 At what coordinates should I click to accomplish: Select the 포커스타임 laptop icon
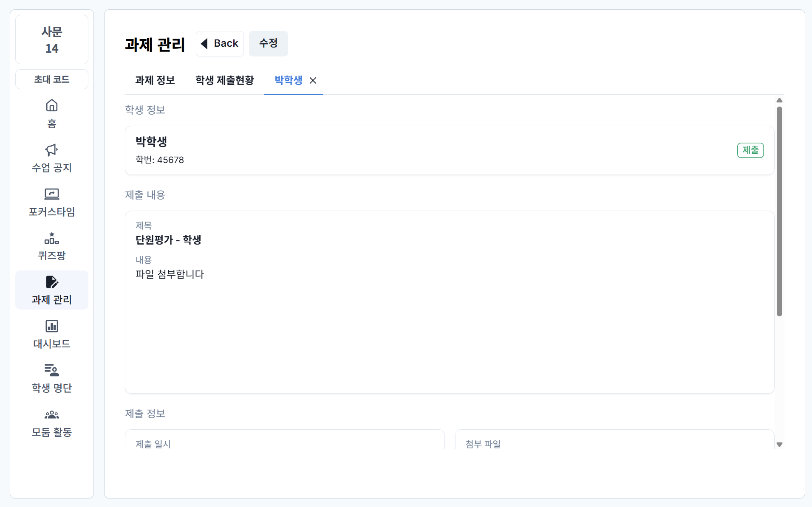52,194
